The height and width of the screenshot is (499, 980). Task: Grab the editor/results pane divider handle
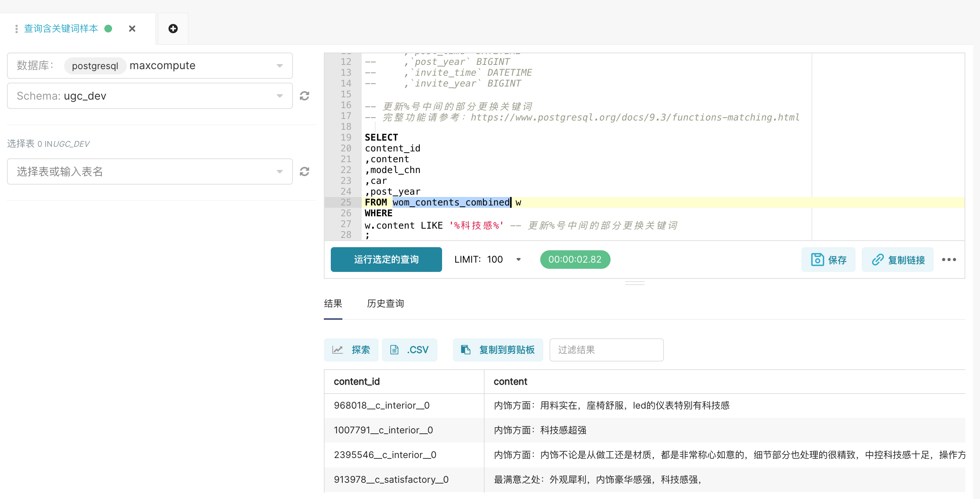click(x=635, y=283)
